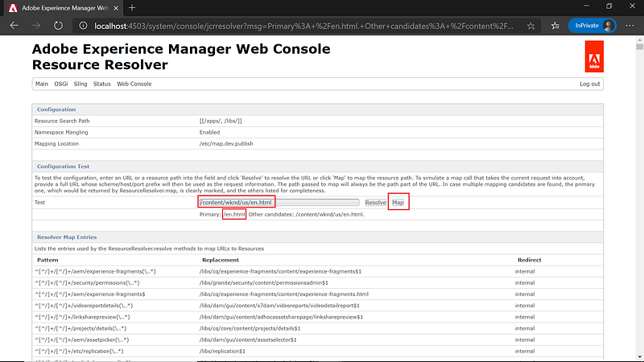Viewport: 644px width, 362px height.
Task: Open the Status menu
Action: pos(102,84)
